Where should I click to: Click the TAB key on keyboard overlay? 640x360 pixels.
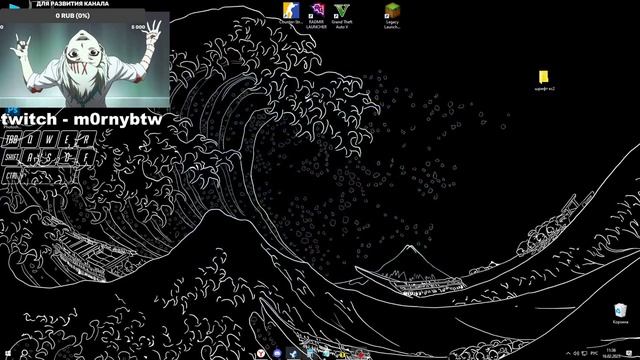(11, 140)
